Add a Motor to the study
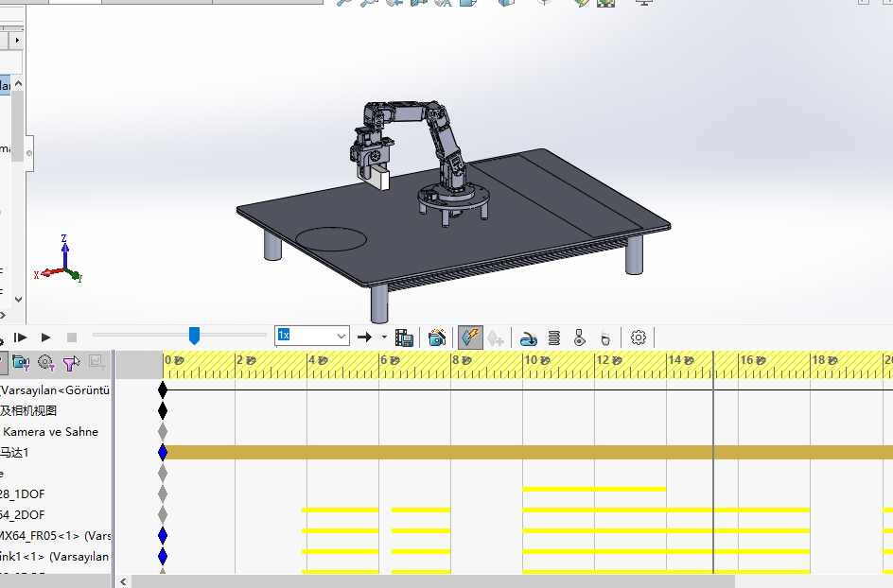This screenshot has height=588, width=893. click(529, 338)
